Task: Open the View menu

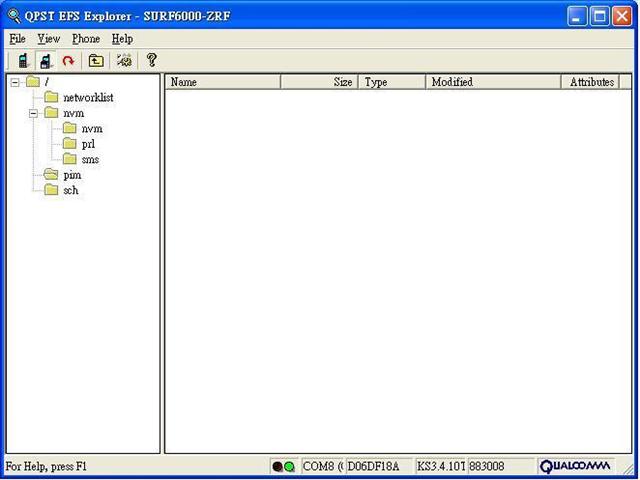Action: pyautogui.click(x=49, y=39)
